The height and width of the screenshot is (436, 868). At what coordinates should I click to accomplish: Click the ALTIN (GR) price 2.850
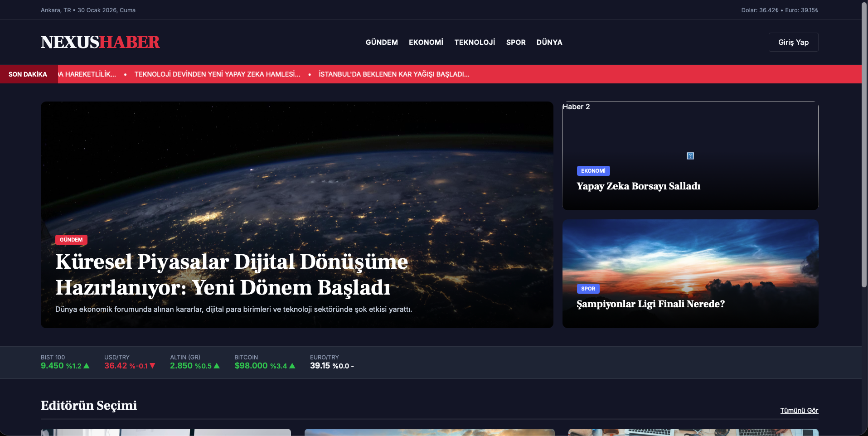coord(181,366)
